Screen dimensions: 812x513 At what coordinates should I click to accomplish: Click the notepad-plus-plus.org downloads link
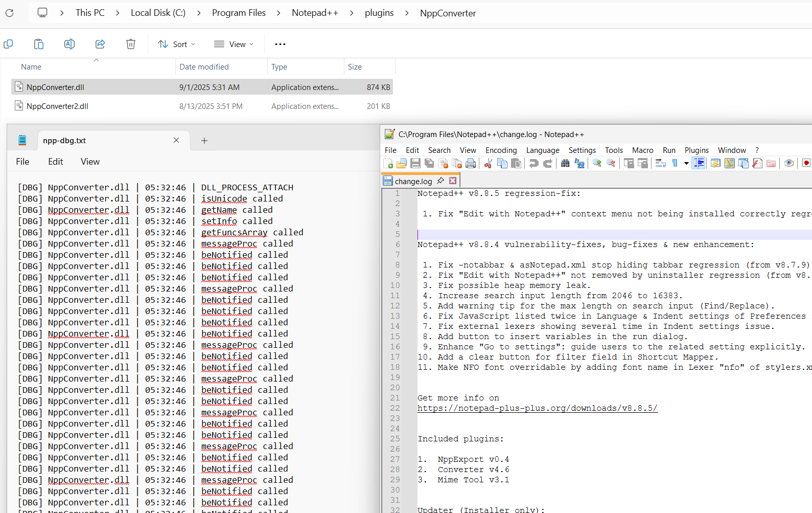click(x=538, y=408)
